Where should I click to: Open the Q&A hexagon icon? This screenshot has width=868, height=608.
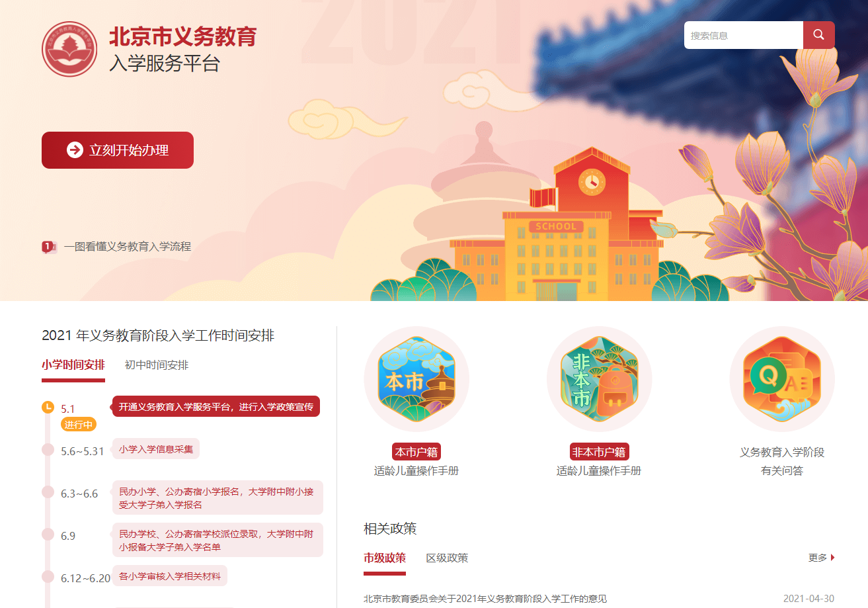(782, 379)
